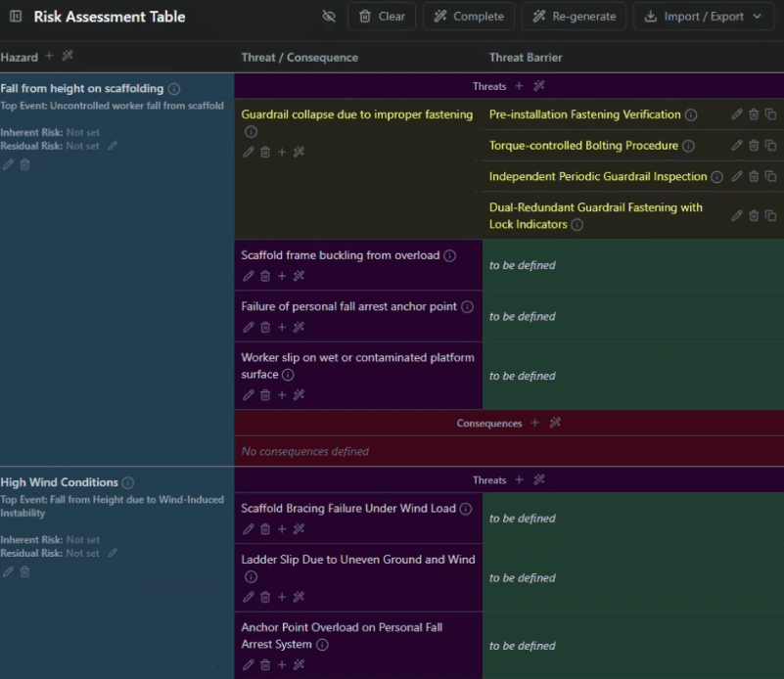Image resolution: width=784 pixels, height=679 pixels.
Task: Edit the Fall from height on scaffolding hazard
Action: tap(7, 163)
